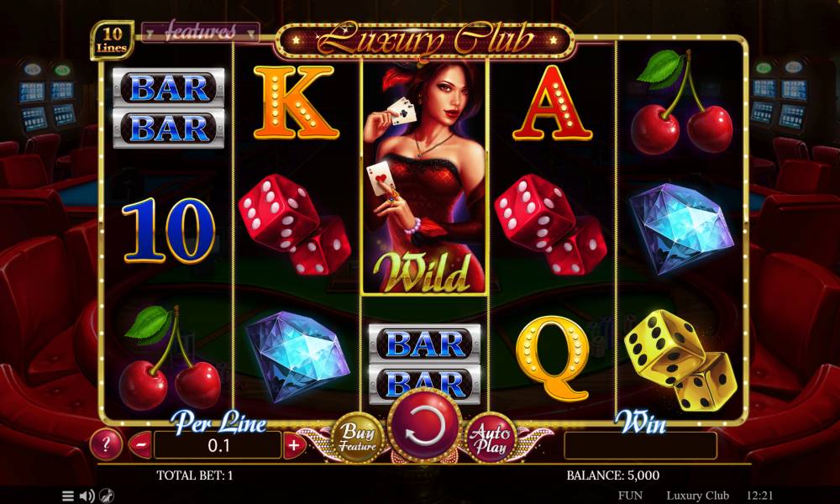Increase the per line bet with plus

click(294, 444)
